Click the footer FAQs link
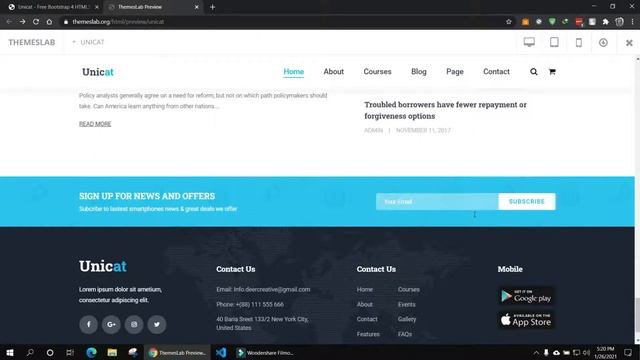Viewport: 640px width, 360px height. tap(404, 334)
